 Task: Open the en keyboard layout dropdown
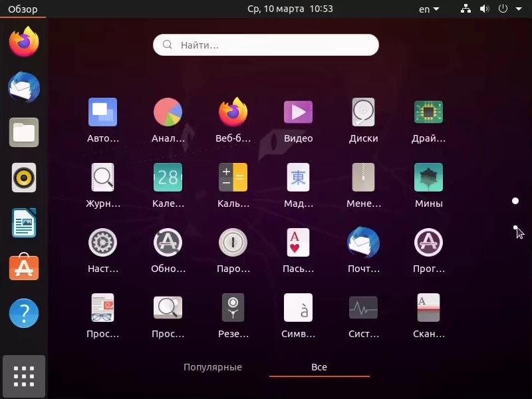click(x=429, y=9)
